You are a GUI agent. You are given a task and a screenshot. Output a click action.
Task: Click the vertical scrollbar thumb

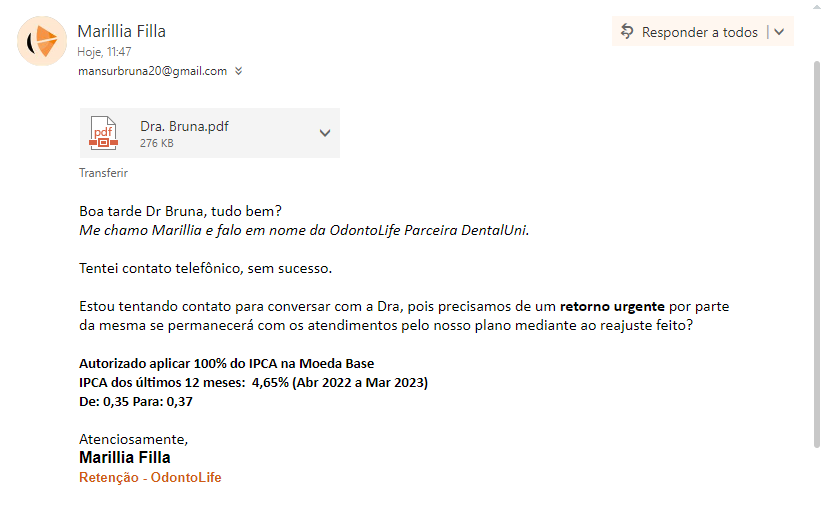[816, 250]
